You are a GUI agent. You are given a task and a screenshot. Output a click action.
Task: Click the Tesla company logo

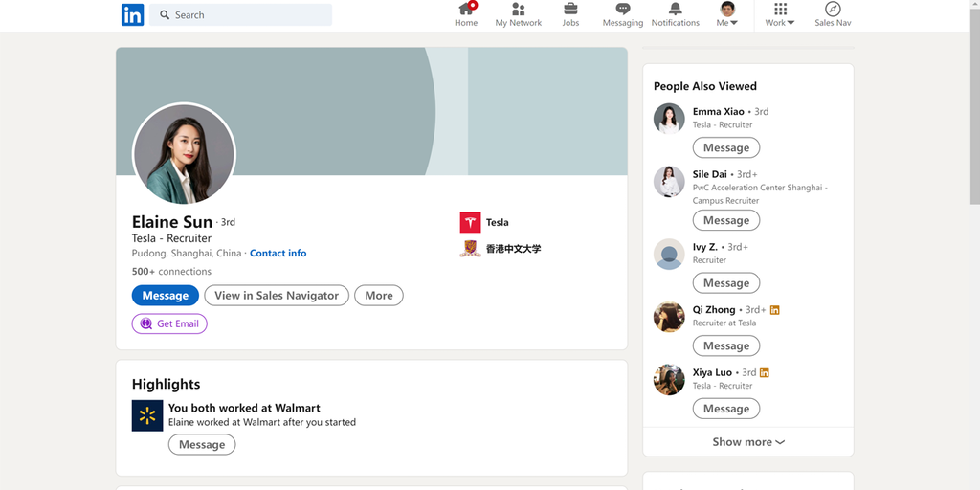point(470,222)
